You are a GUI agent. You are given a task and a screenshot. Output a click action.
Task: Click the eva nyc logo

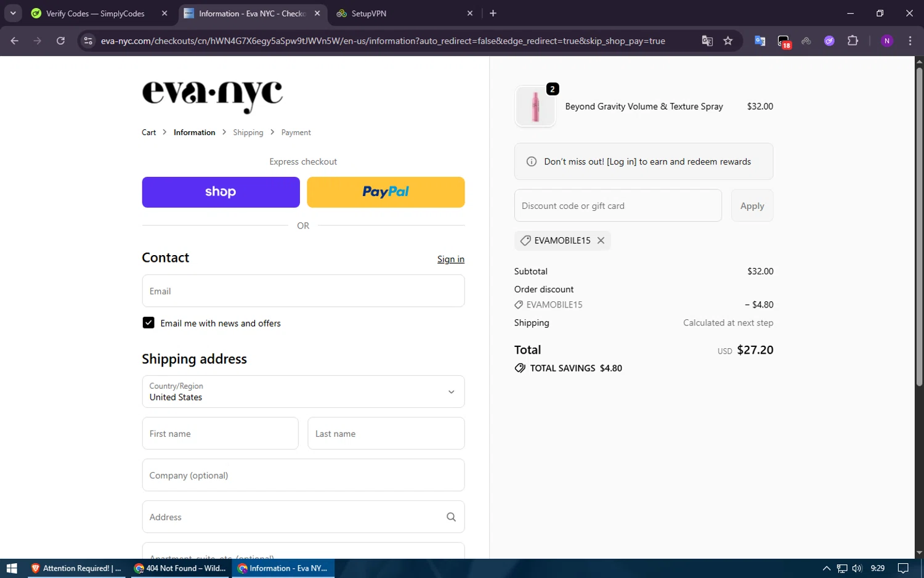(x=213, y=96)
